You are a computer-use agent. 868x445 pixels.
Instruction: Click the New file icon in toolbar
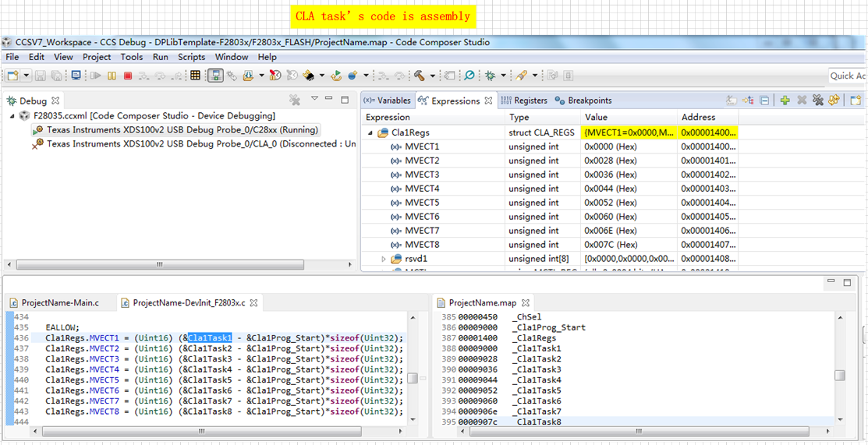tap(12, 76)
